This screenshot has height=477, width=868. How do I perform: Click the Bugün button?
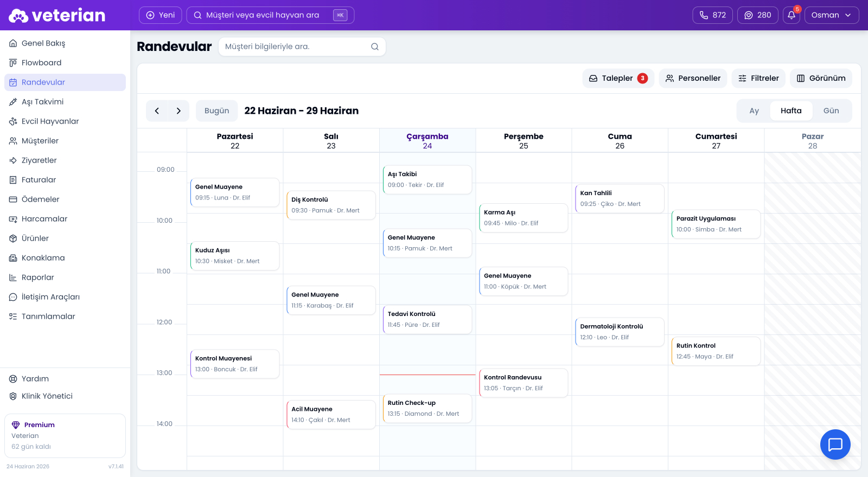217,111
